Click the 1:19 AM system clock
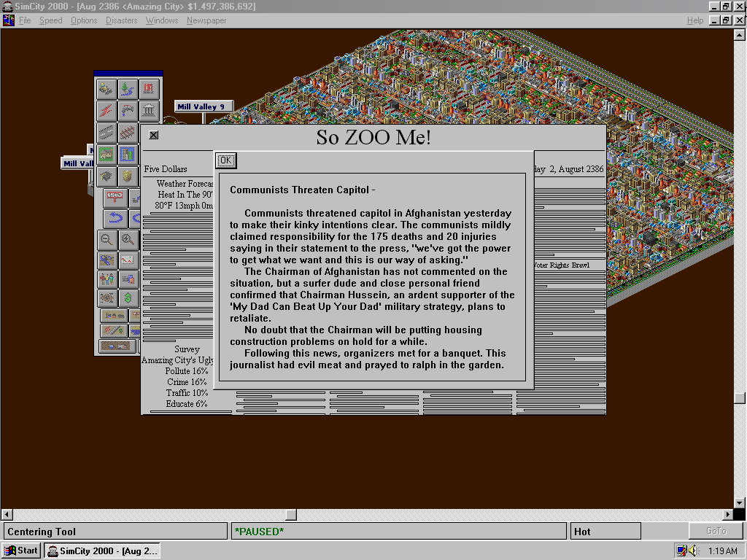The width and height of the screenshot is (747, 560). tap(722, 551)
